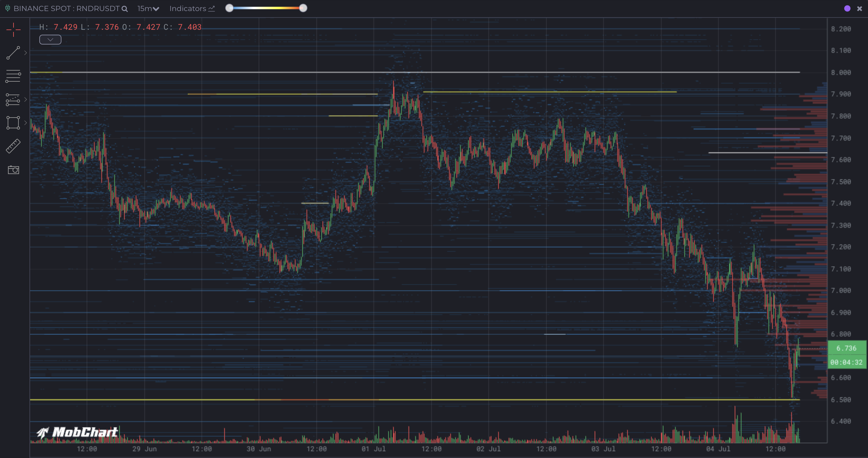Click the left handle of the heatmap gradient slider
This screenshot has width=868, height=458.
coord(229,8)
